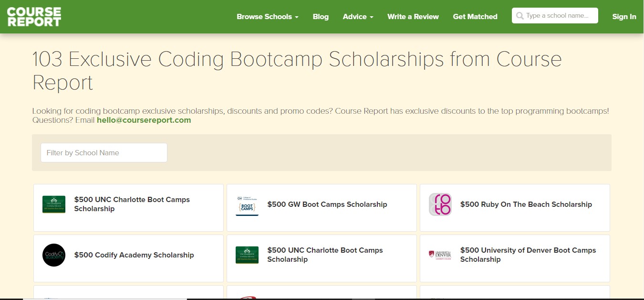644x300 pixels.
Task: Open the GW Boot Camps logo
Action: (247, 205)
